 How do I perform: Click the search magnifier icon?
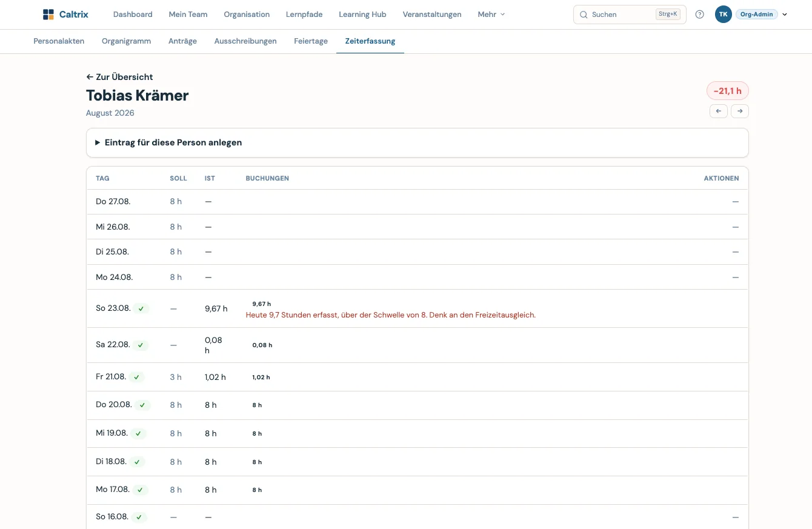584,15
